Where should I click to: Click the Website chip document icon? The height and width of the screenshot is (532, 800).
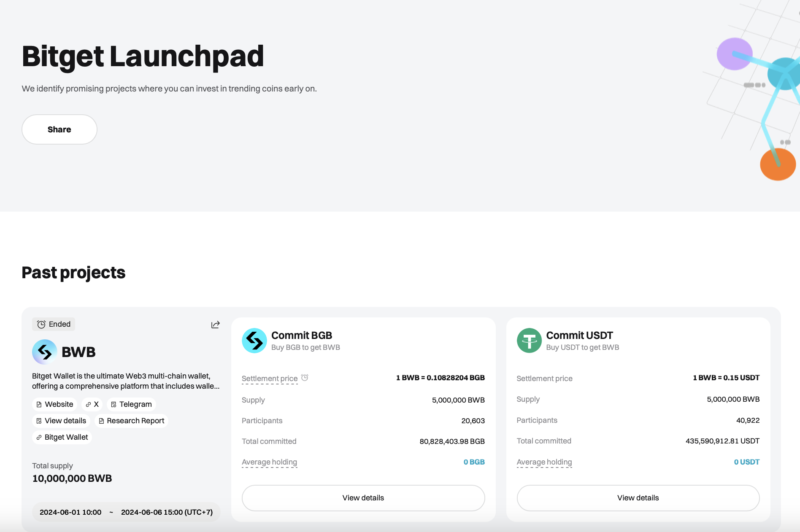(39, 405)
